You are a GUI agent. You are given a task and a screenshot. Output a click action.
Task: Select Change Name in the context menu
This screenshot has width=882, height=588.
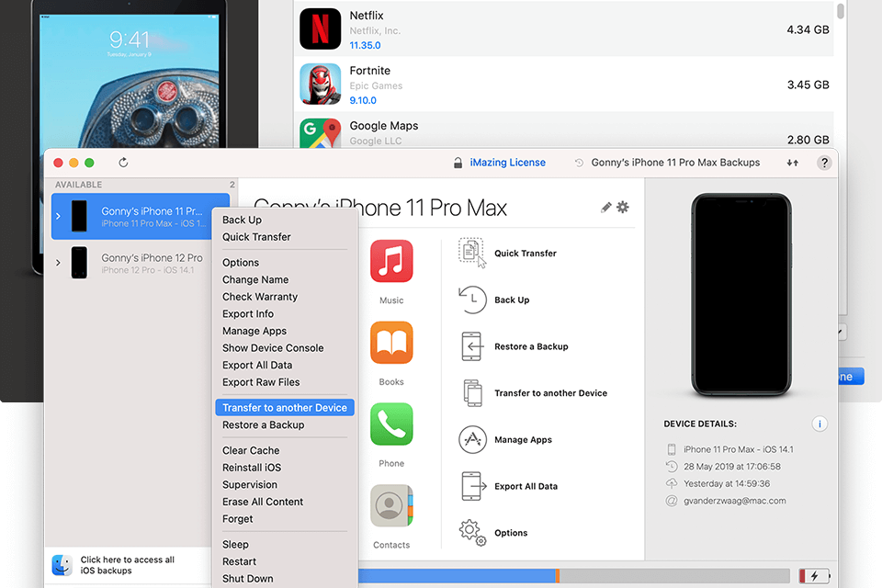click(255, 279)
